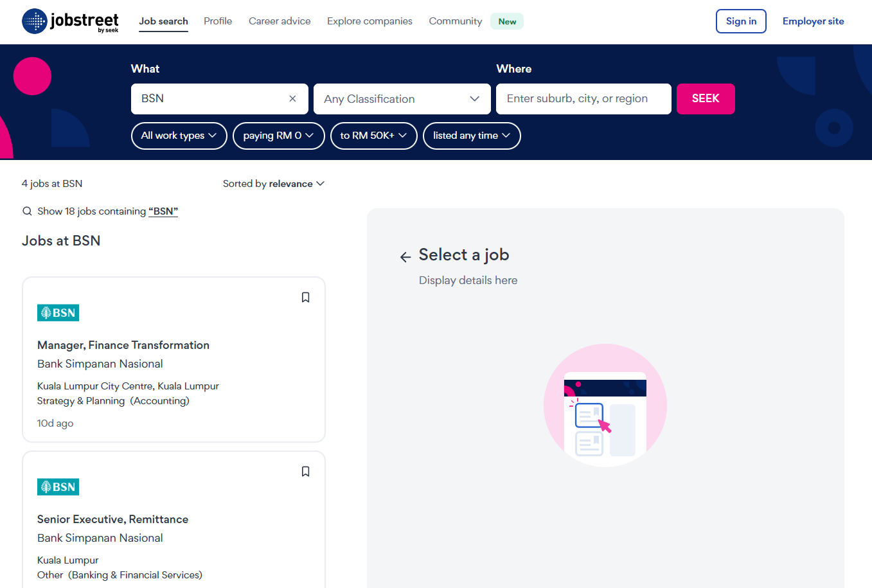Click BSN logo on Finance Transformation card
Image resolution: width=872 pixels, height=588 pixels.
pyautogui.click(x=58, y=313)
